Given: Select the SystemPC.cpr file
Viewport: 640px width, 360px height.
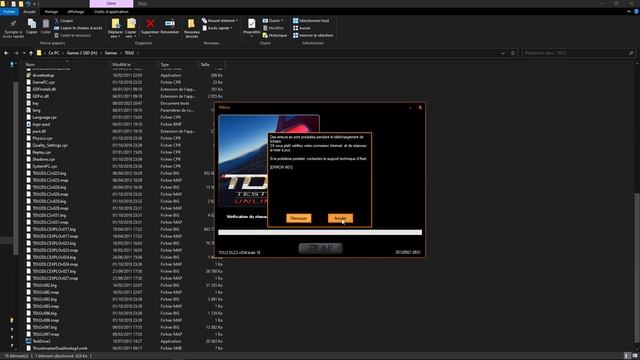Looking at the screenshot, I should (44, 166).
